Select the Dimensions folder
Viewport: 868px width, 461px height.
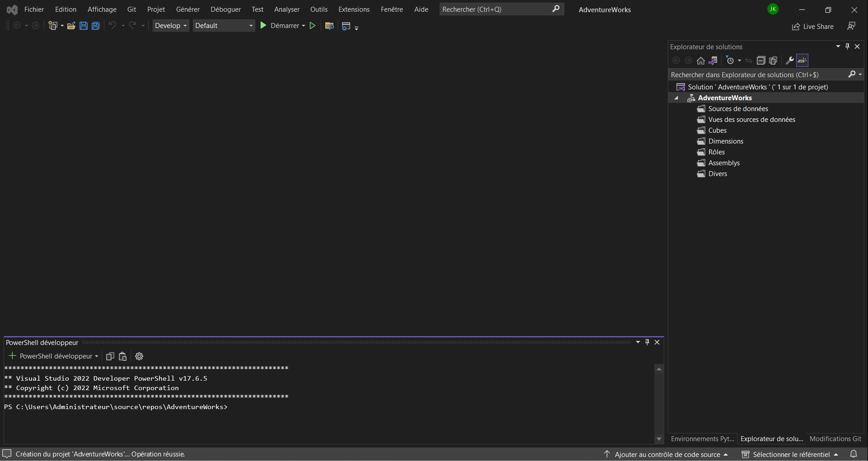click(x=726, y=141)
